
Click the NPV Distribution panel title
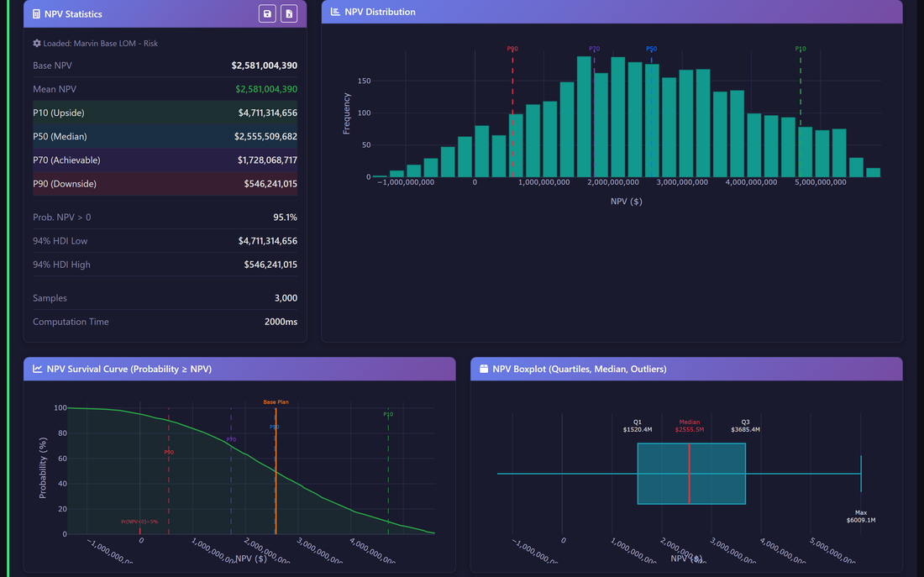coord(380,12)
